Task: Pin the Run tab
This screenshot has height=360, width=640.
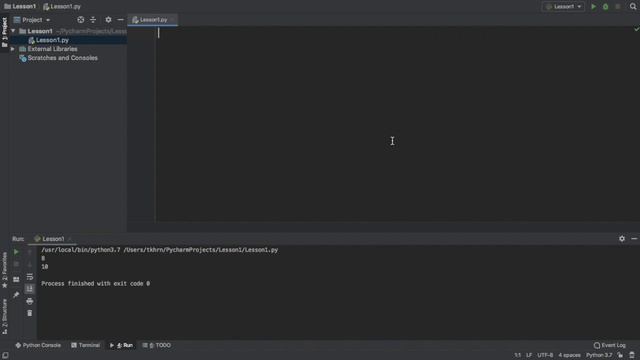Action: coord(16,295)
